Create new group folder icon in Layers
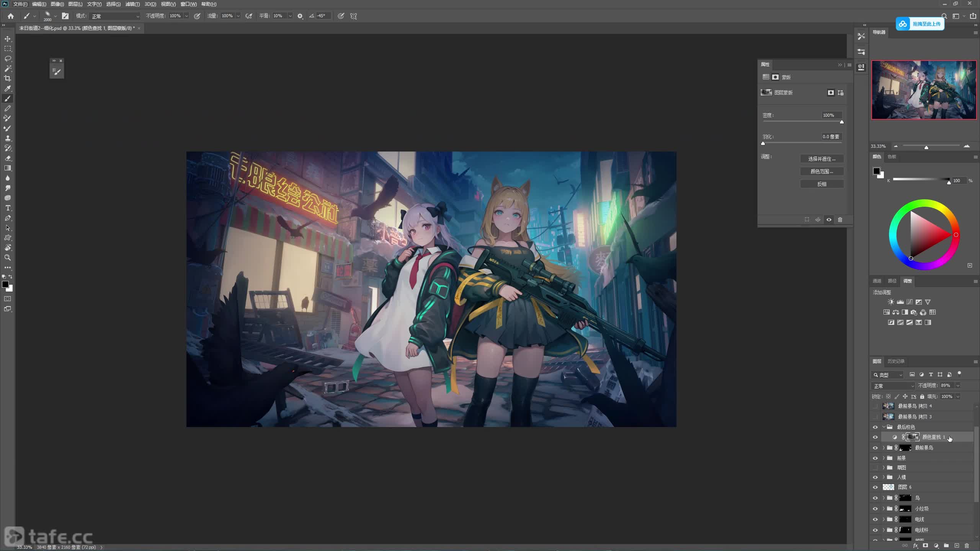Viewport: 980px width, 551px height. (x=946, y=546)
